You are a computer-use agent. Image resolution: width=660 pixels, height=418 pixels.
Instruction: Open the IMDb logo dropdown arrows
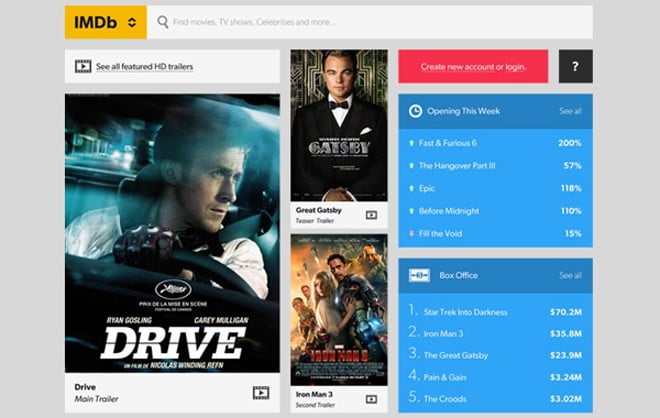132,21
